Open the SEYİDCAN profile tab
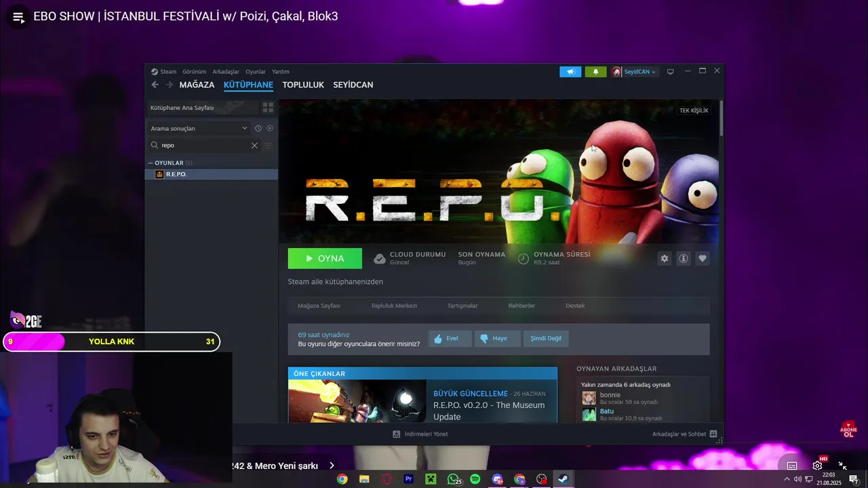Viewport: 868px width, 488px height. click(353, 85)
